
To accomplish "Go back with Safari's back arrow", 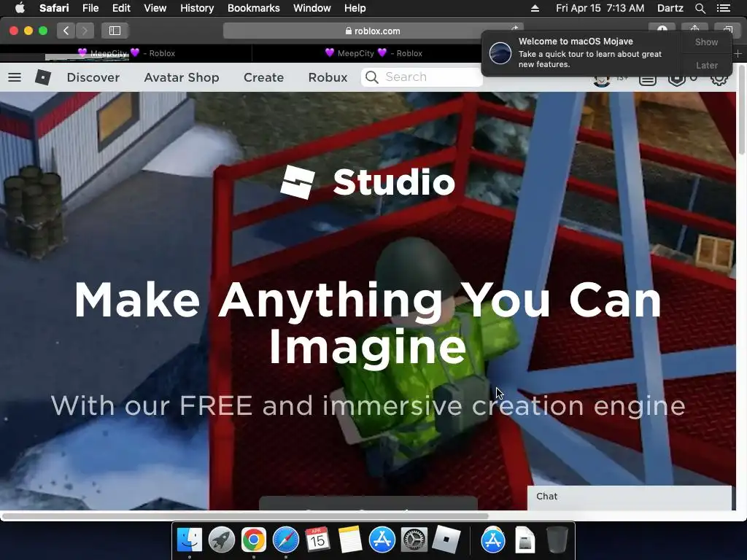I will tap(66, 31).
